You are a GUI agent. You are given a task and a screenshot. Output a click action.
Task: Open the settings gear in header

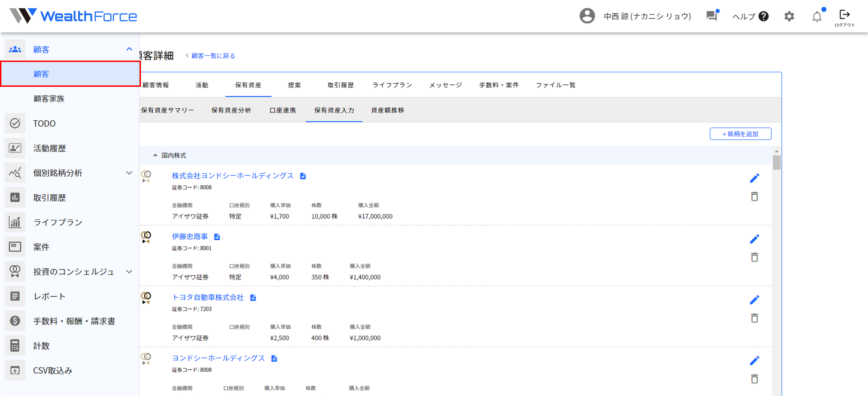click(789, 16)
